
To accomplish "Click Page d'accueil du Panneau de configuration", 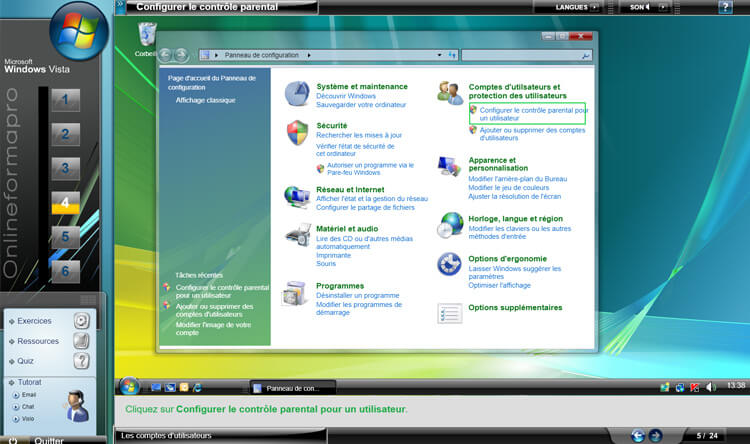I will (211, 83).
